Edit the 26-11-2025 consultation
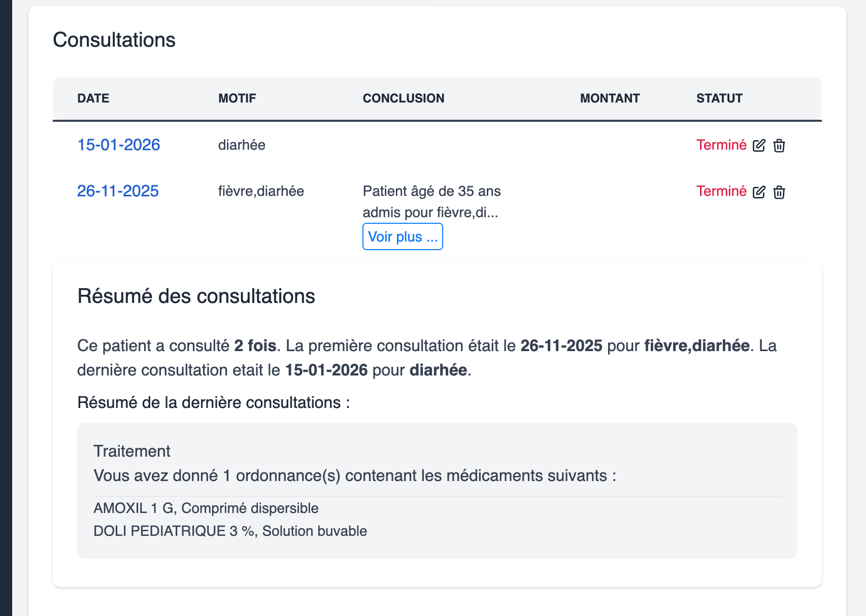Image resolution: width=866 pixels, height=616 pixels. coord(759,192)
